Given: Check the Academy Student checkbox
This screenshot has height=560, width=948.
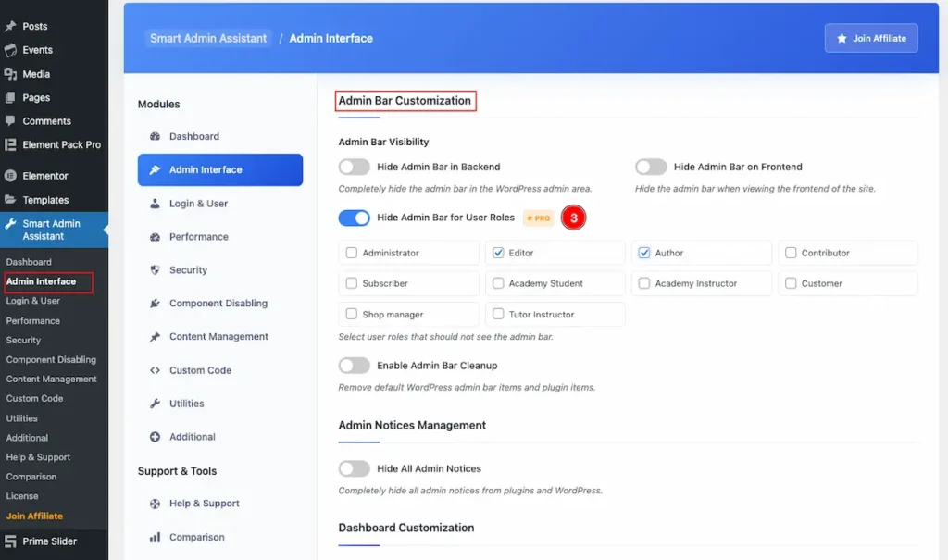Looking at the screenshot, I should 498,283.
